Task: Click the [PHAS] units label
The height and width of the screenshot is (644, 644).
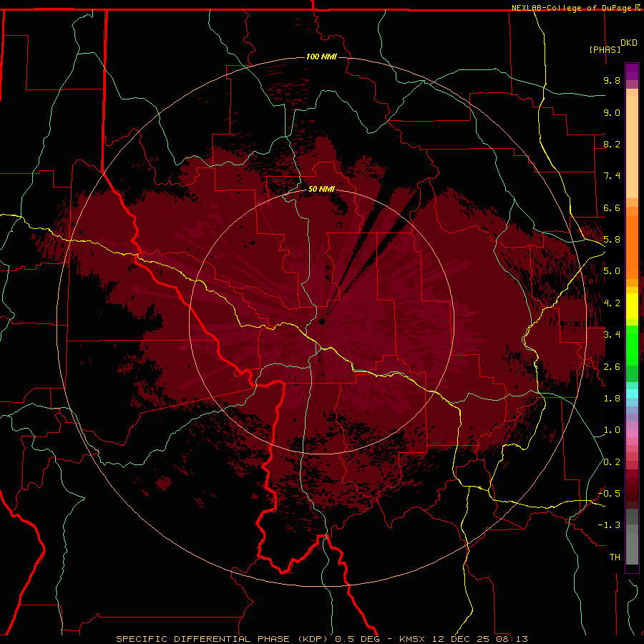Action: 605,49
